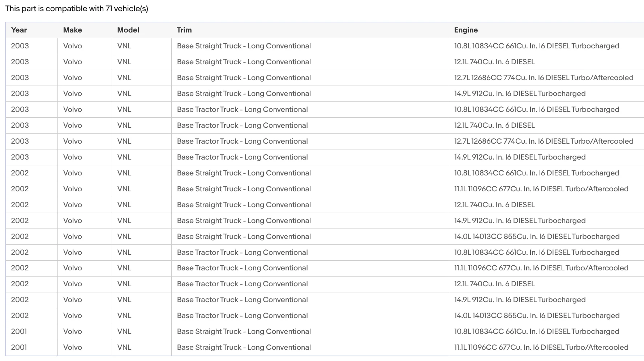Click the 'Engine' column header
This screenshot has width=644, height=361.
[546, 30]
